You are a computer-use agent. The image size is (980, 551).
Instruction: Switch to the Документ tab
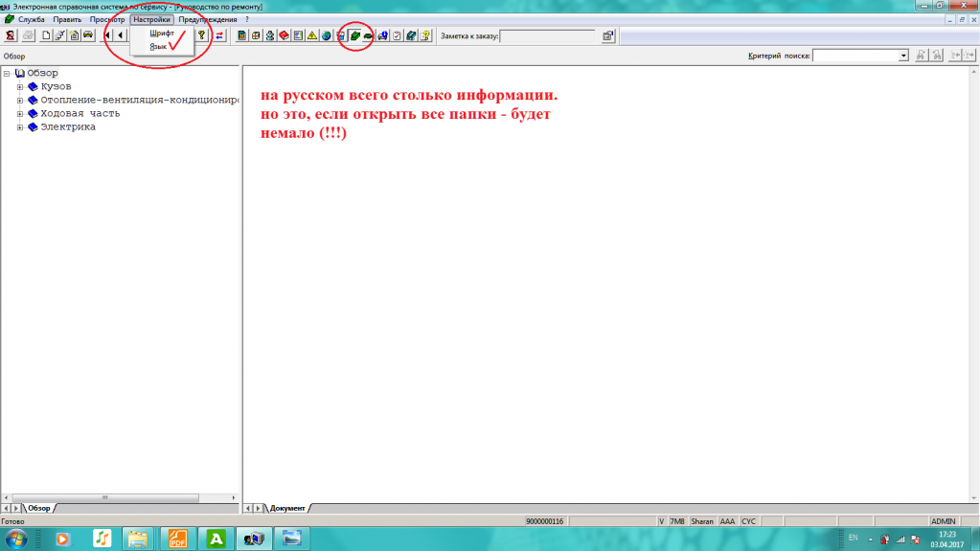coord(286,508)
